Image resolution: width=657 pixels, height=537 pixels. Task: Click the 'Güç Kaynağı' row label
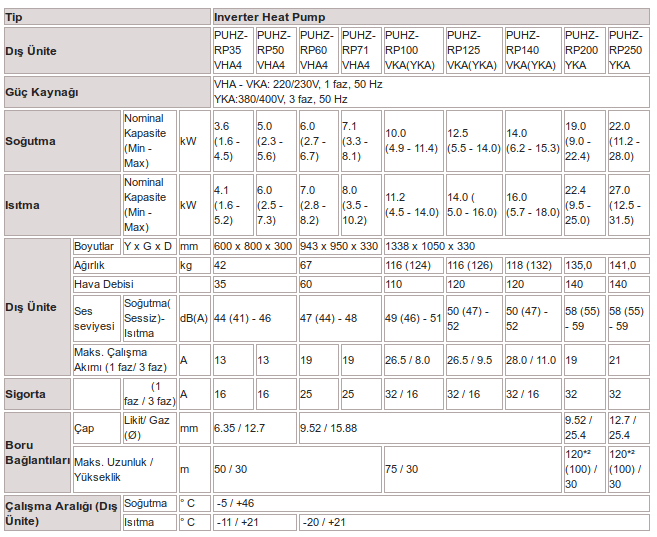(x=107, y=92)
